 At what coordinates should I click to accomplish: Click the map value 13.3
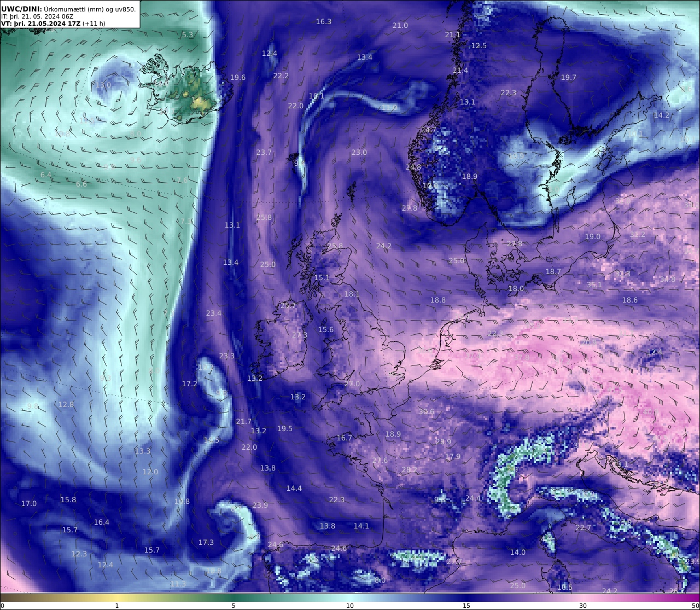pyautogui.click(x=143, y=451)
